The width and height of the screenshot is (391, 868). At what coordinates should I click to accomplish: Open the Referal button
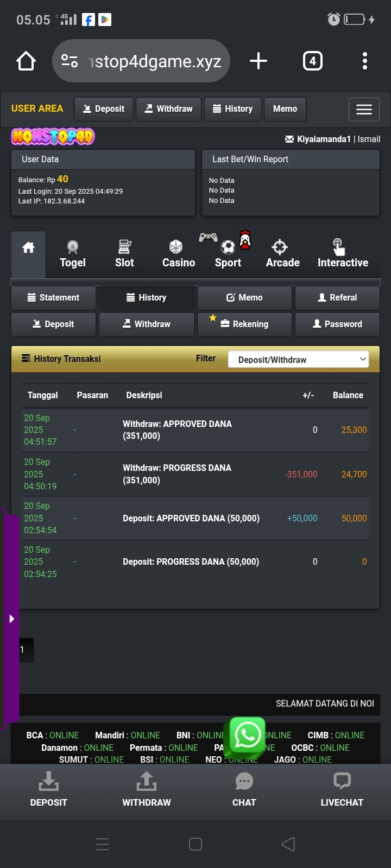pyautogui.click(x=337, y=298)
